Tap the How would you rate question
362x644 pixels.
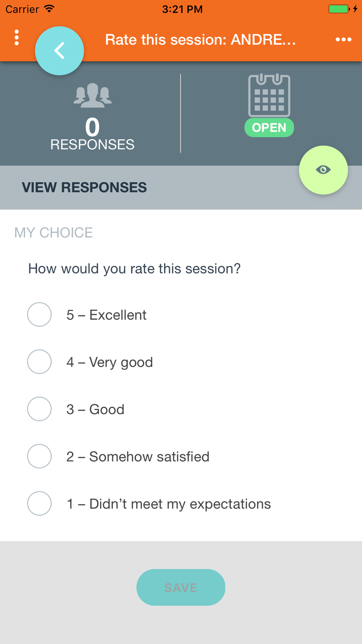point(134,269)
